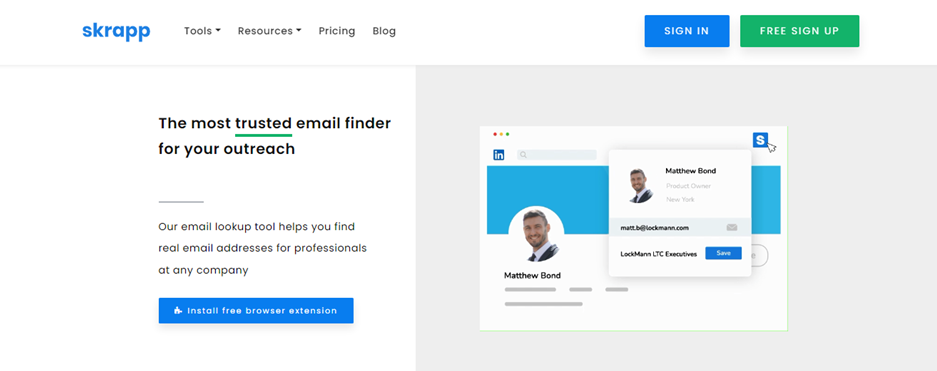
Task: Click the search field in the mockup
Action: click(556, 155)
